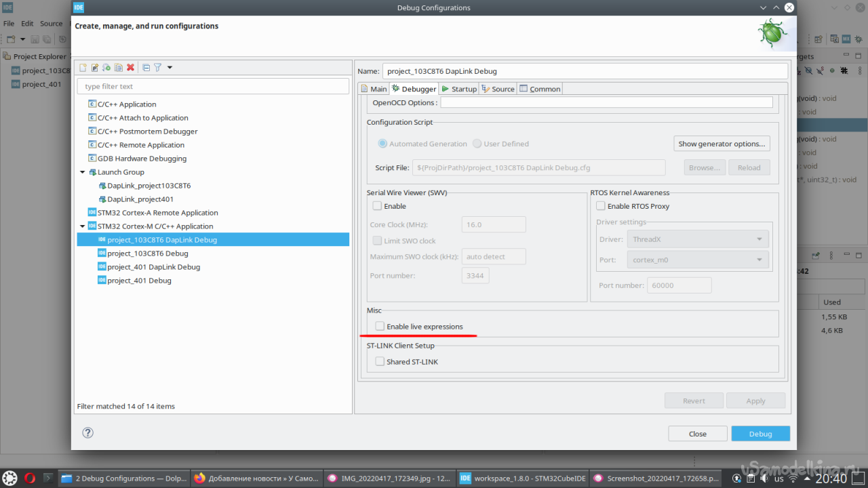This screenshot has height=488, width=868.
Task: Click the Help question mark icon
Action: click(x=87, y=432)
